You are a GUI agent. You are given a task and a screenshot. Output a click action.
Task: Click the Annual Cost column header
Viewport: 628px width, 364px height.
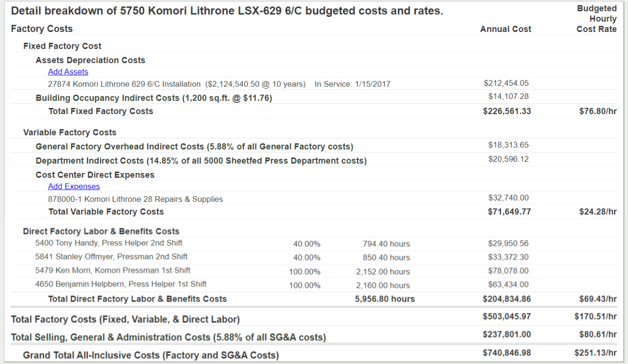pyautogui.click(x=506, y=29)
